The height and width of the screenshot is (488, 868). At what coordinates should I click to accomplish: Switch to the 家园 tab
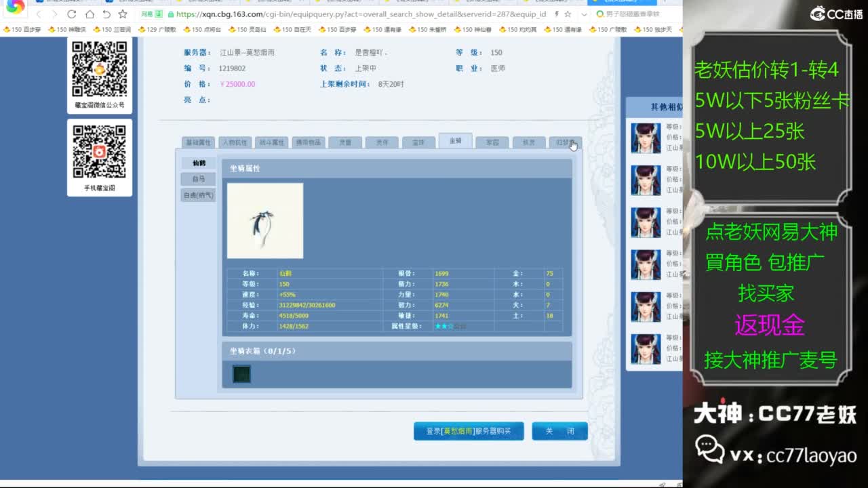[492, 142]
